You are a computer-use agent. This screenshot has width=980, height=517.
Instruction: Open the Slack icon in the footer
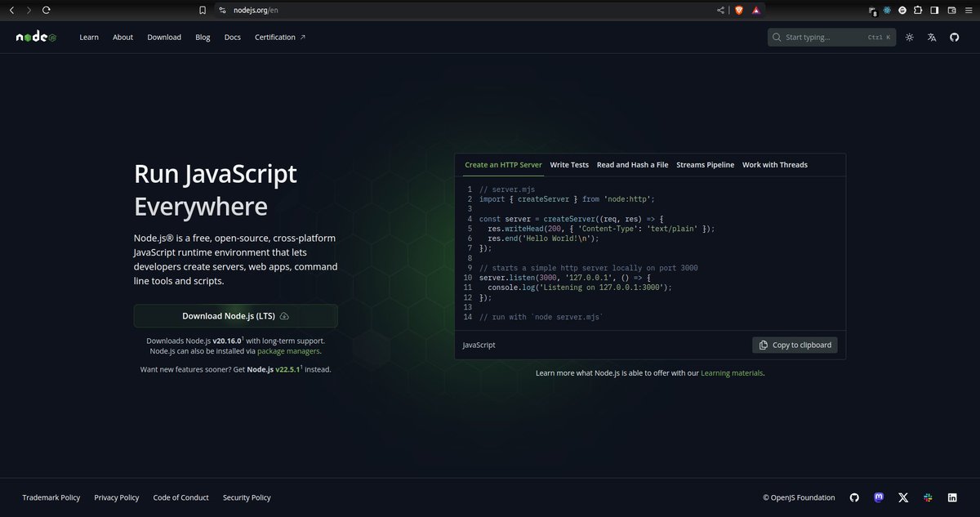[928, 497]
